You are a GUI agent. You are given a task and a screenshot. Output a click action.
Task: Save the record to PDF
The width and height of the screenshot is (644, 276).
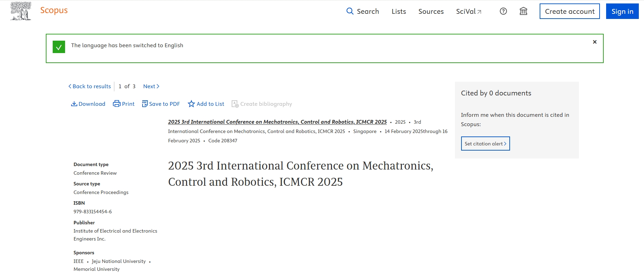(x=161, y=104)
